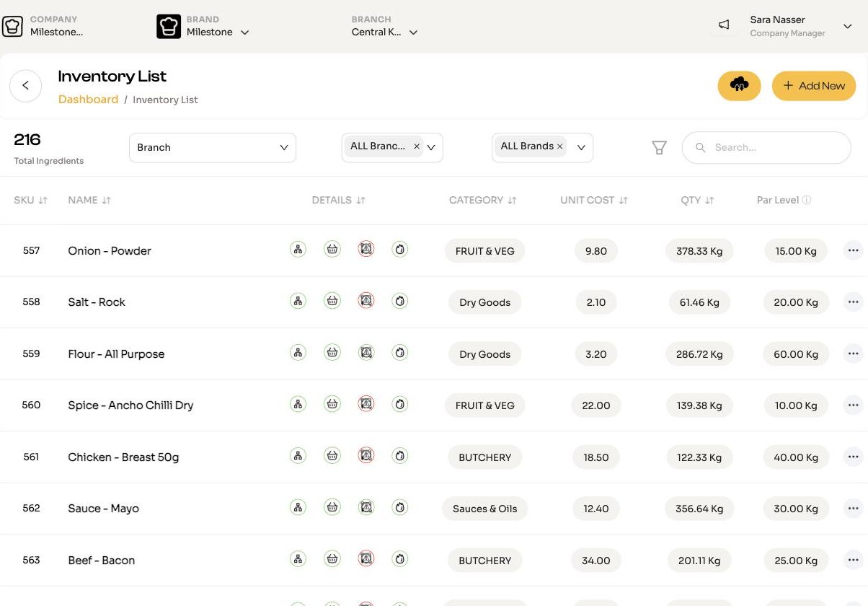Click basket icon in Chicken - Breast 50g row
Viewport: 868px width, 606px height.
[x=332, y=456]
